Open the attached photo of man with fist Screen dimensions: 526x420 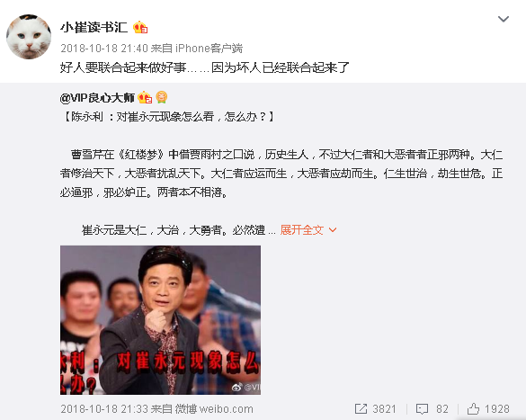coord(160,320)
